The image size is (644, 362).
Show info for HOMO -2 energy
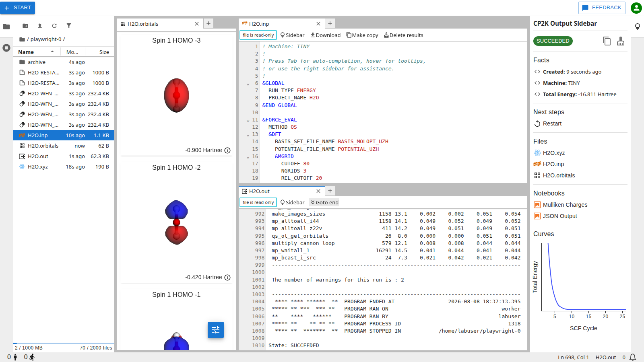pos(227,278)
